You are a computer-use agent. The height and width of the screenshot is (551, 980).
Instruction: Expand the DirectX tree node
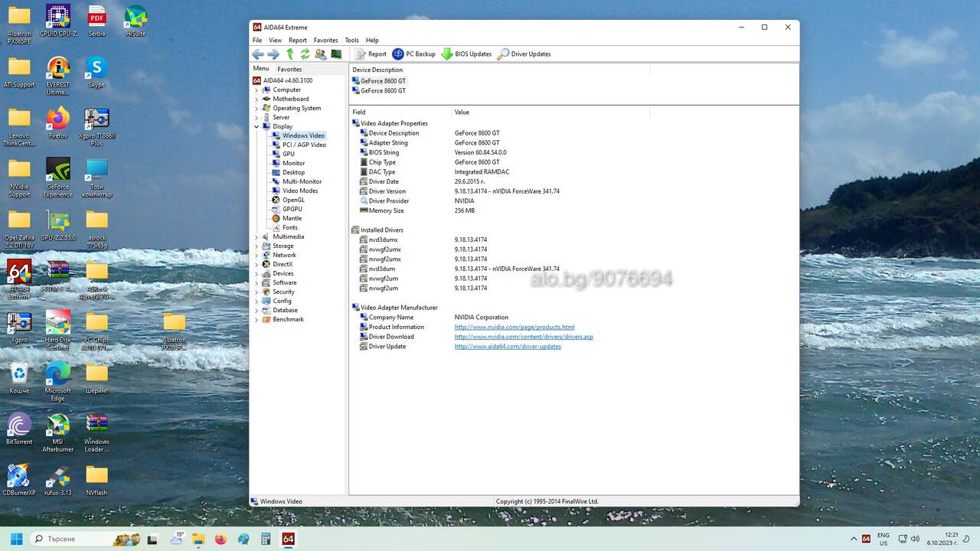(256, 264)
